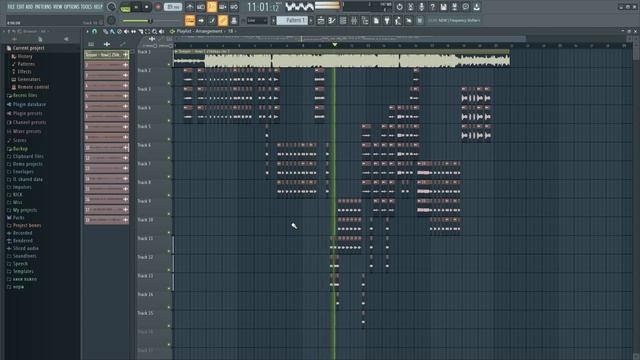Click the main volume knob
The height and width of the screenshot is (360, 640).
coord(111,7)
